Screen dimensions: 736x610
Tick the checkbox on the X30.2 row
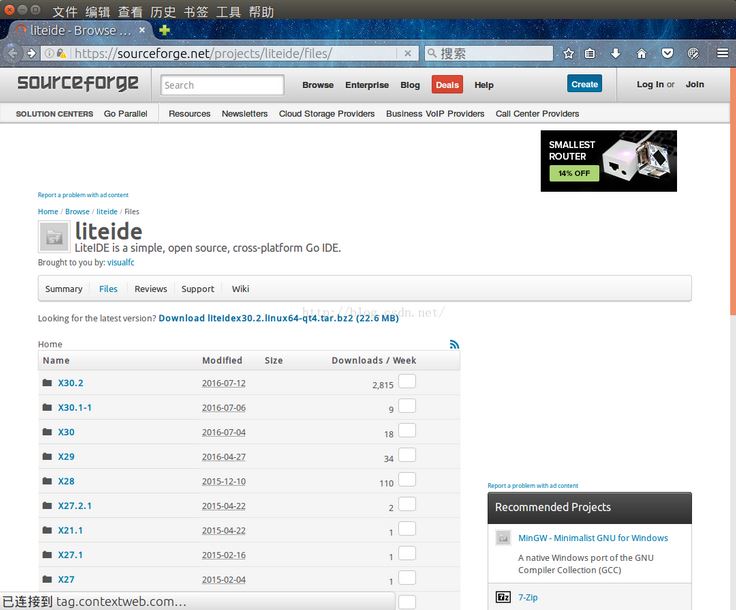tap(407, 381)
